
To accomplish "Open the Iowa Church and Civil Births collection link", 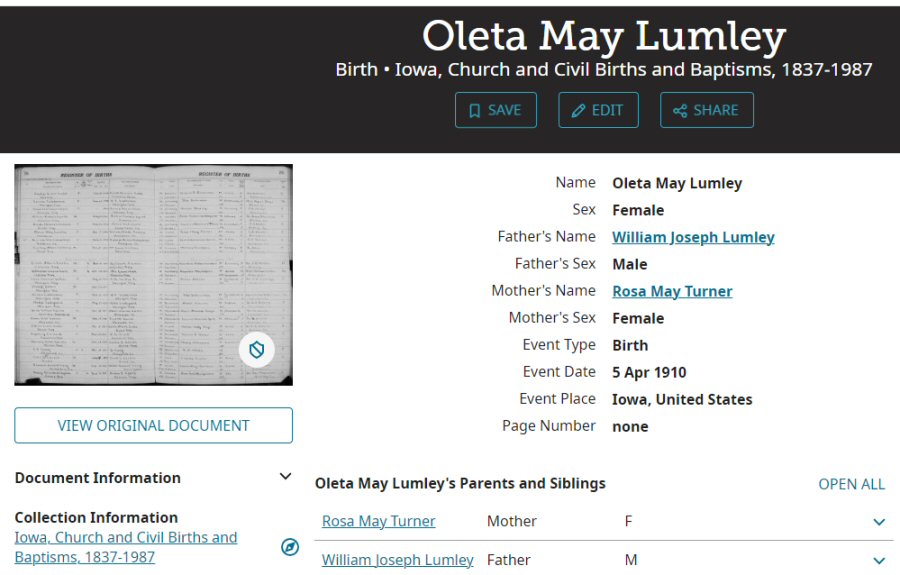I will (126, 547).
